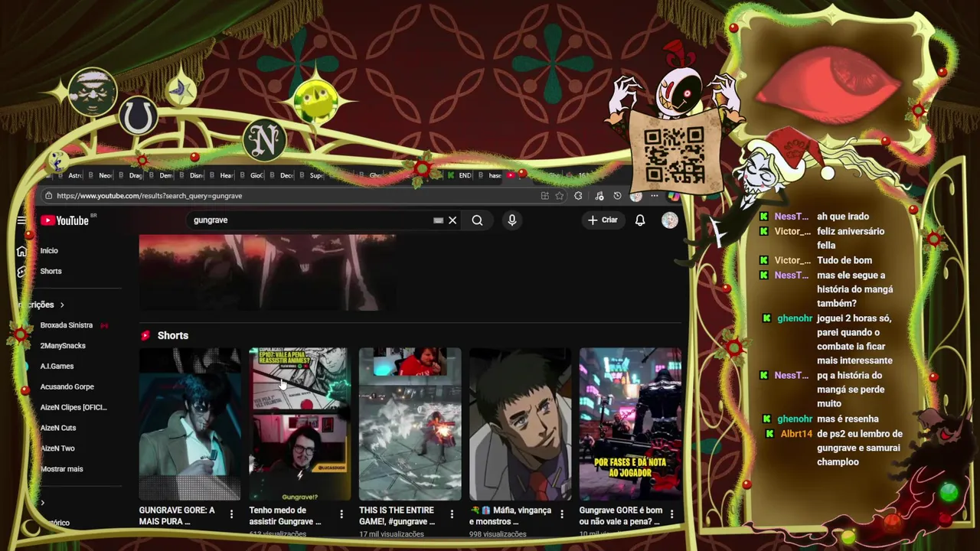This screenshot has width=980, height=551.
Task: Open options menu for Tenho medo de assistir
Action: pos(341,514)
